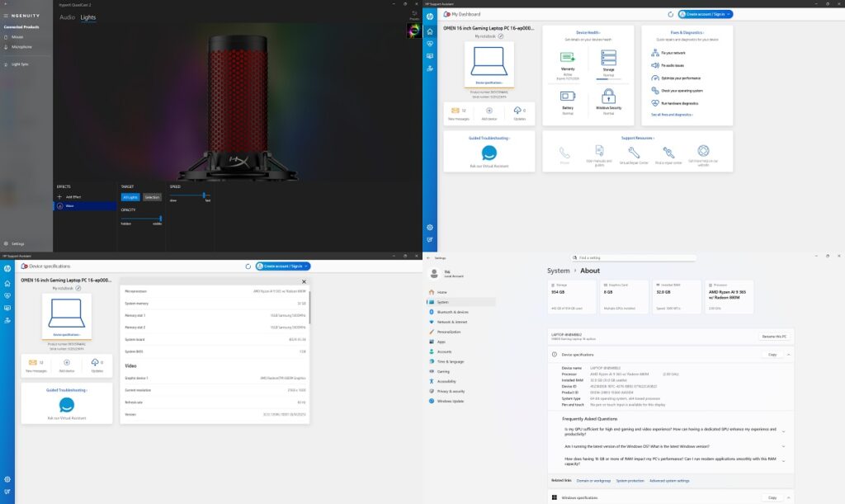845x504 pixels.
Task: Open Find a repair center icon
Action: [x=668, y=153]
